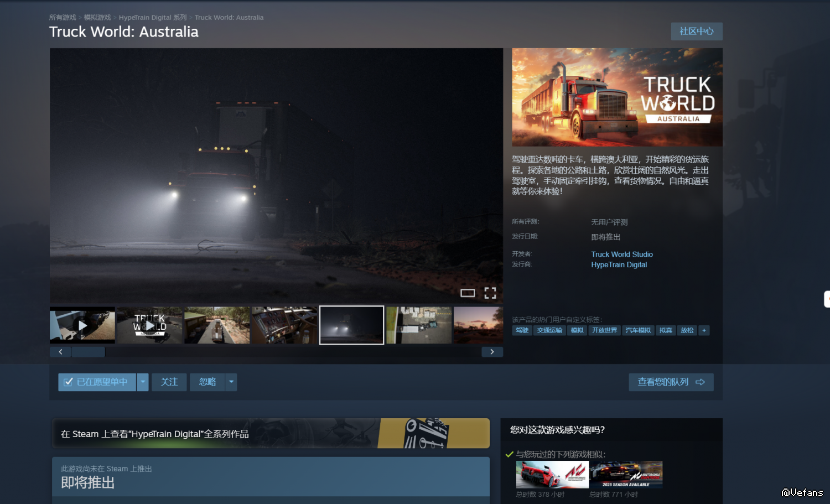Click the main foggy truck screenshot
Viewport: 830px width, 504px height.
coord(276,175)
